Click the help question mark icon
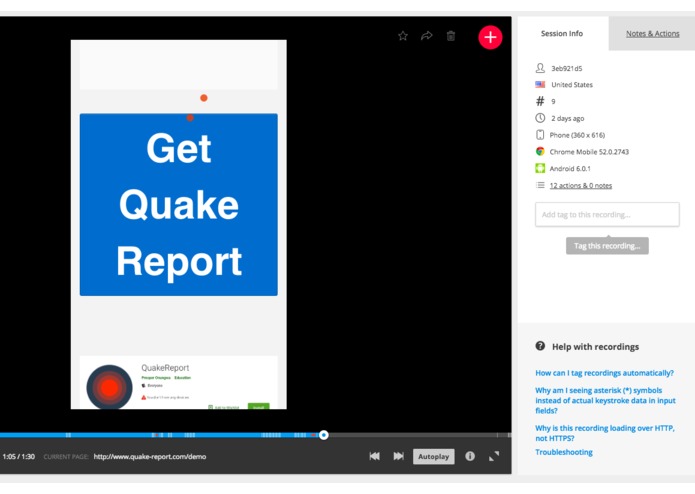Image resolution: width=695 pixels, height=494 pixels. point(540,346)
